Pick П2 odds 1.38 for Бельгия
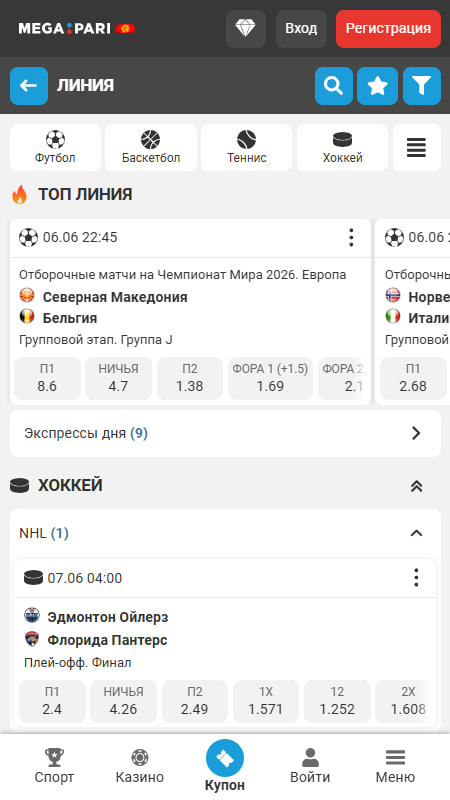This screenshot has width=450, height=800. 190,378
